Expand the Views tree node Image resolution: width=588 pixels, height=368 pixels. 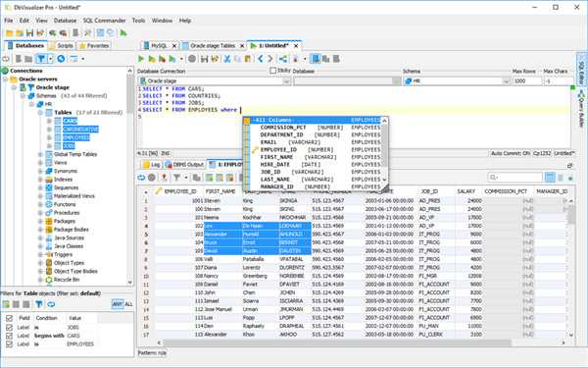(40, 163)
